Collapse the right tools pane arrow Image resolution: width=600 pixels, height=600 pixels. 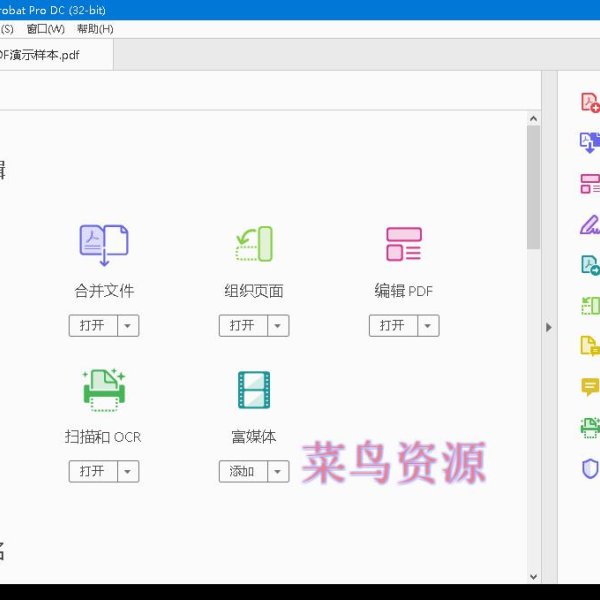[x=549, y=328]
